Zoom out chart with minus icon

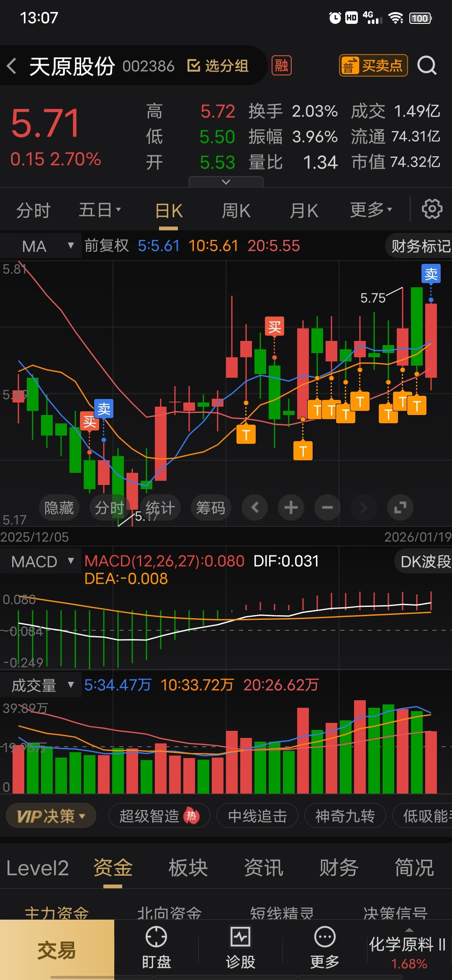[327, 508]
